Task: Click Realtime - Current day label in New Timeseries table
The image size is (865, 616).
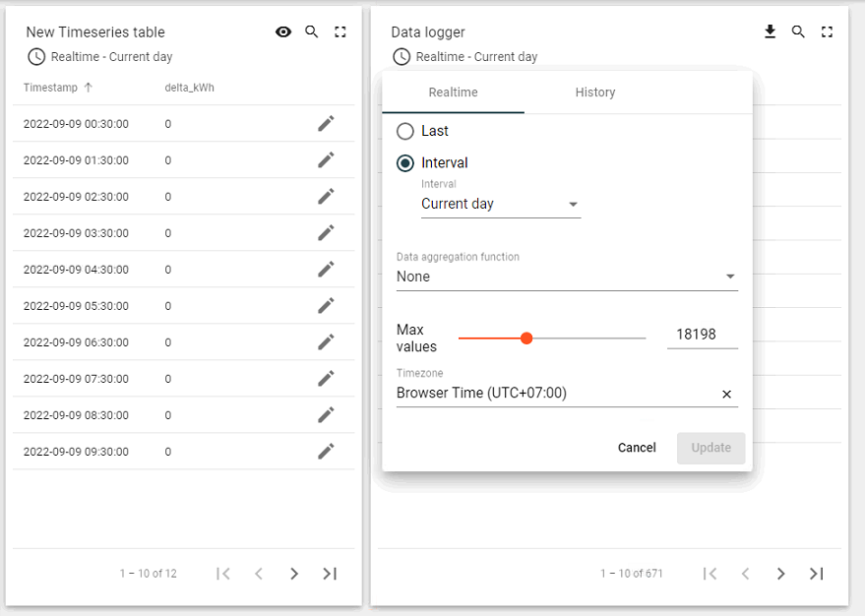Action: coord(111,57)
